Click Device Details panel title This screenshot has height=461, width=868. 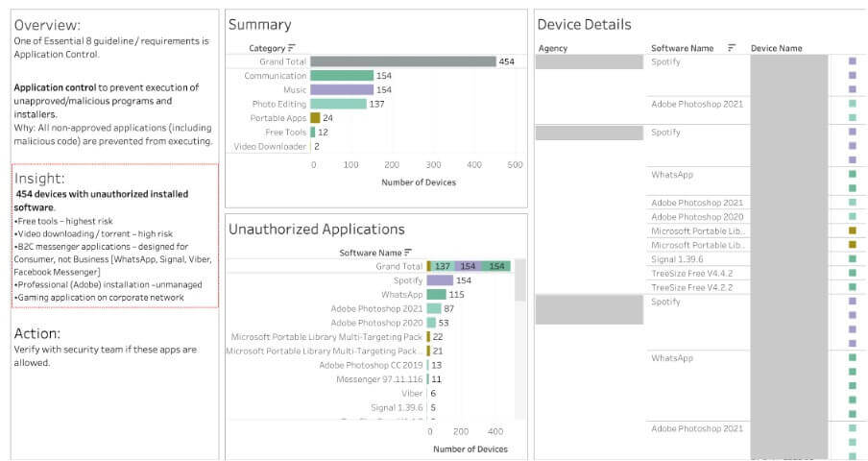click(x=584, y=24)
